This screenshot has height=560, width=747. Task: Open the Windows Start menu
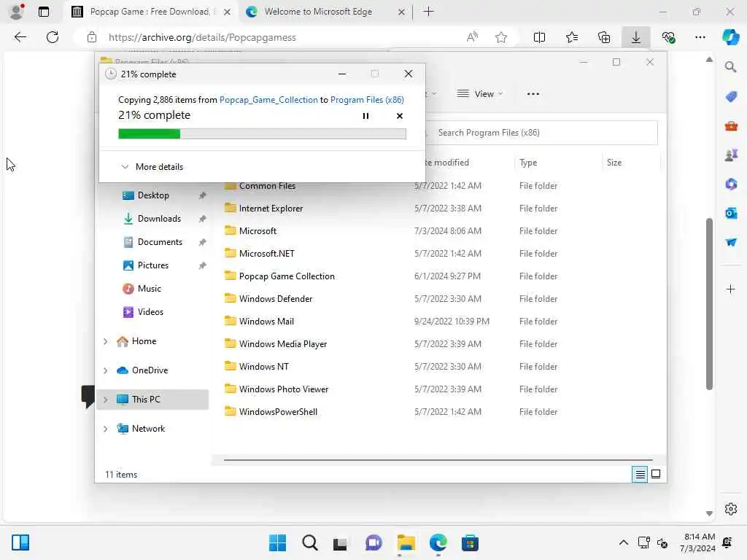click(x=278, y=542)
